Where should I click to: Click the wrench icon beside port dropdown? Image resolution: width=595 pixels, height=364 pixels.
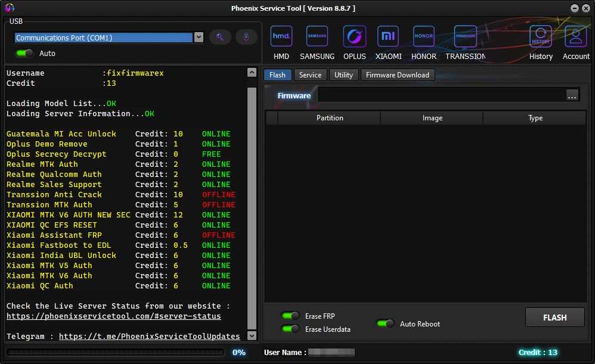pyautogui.click(x=220, y=37)
